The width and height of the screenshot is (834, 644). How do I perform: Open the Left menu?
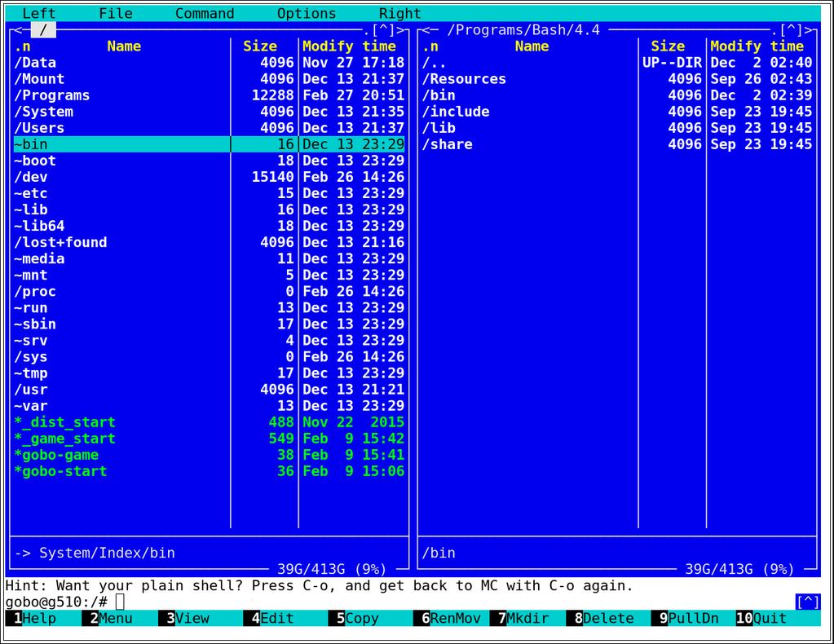pyautogui.click(x=39, y=13)
